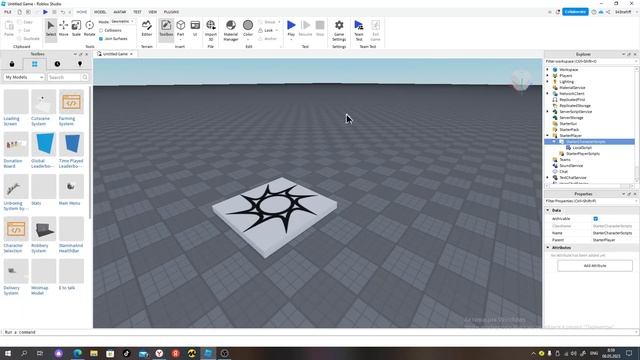Select the Farming System model thumbnail
The height and width of the screenshot is (360, 640).
pyautogui.click(x=71, y=102)
